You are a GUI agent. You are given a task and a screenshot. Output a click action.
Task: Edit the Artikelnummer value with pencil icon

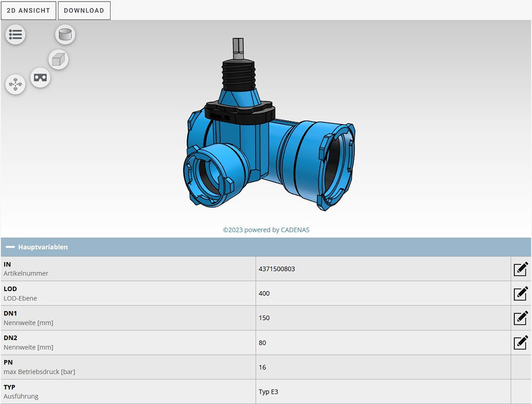click(521, 269)
